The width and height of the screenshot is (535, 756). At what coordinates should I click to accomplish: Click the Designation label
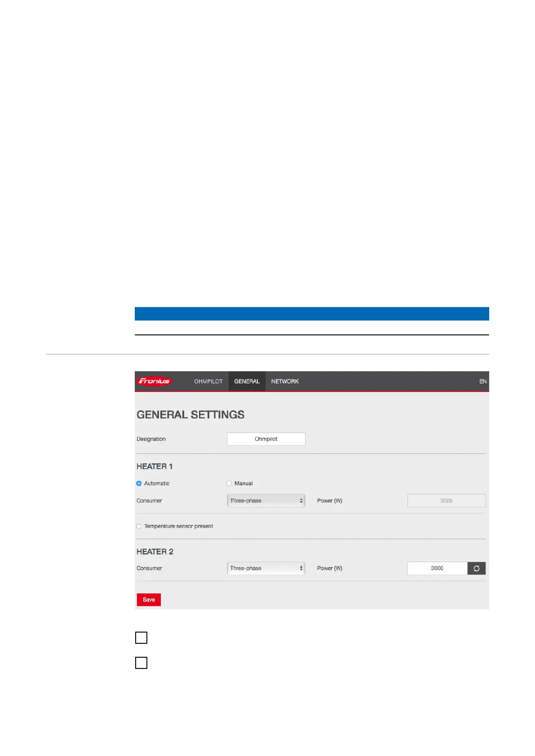tap(151, 439)
